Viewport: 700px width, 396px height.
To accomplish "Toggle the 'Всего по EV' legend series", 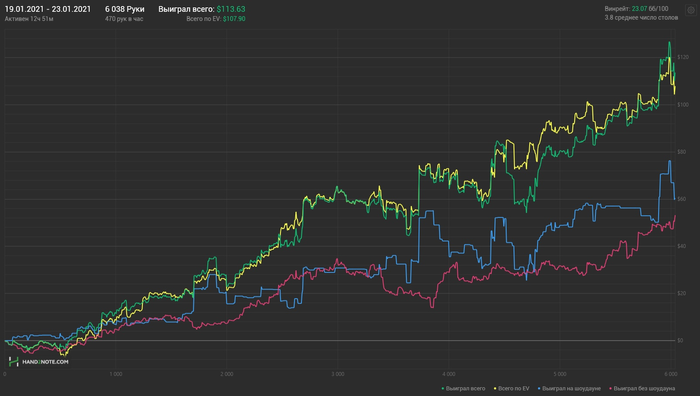I will [x=512, y=388].
